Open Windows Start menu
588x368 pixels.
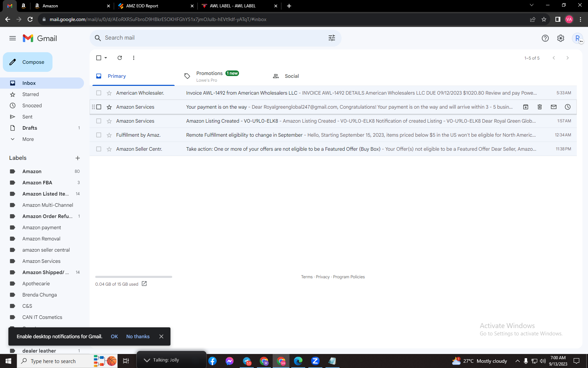point(8,361)
